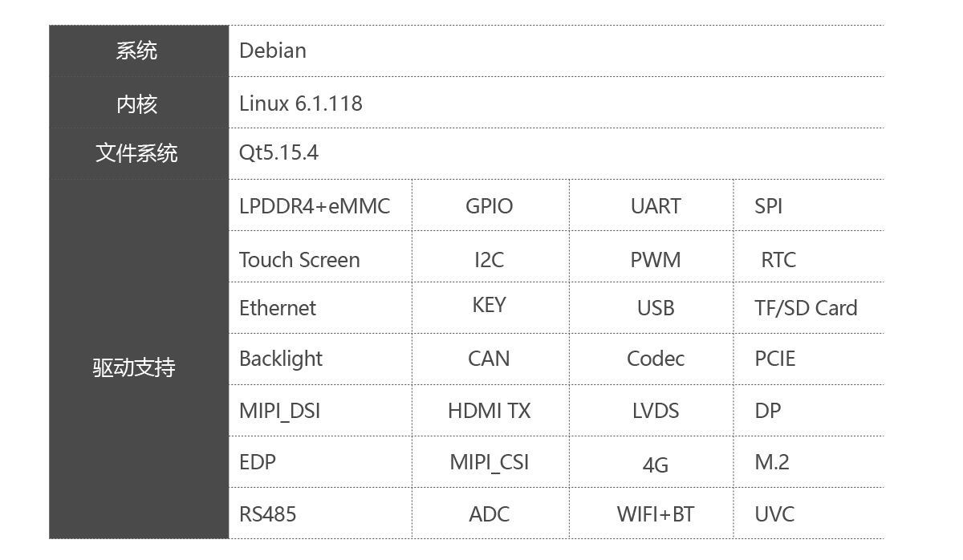The height and width of the screenshot is (560, 963).
Task: Click the CAN driver cell
Action: click(489, 359)
